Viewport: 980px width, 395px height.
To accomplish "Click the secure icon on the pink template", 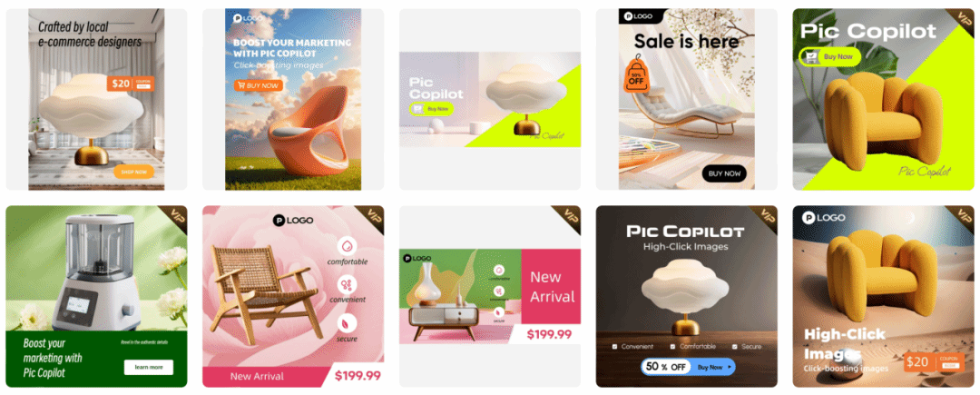I will point(347,323).
